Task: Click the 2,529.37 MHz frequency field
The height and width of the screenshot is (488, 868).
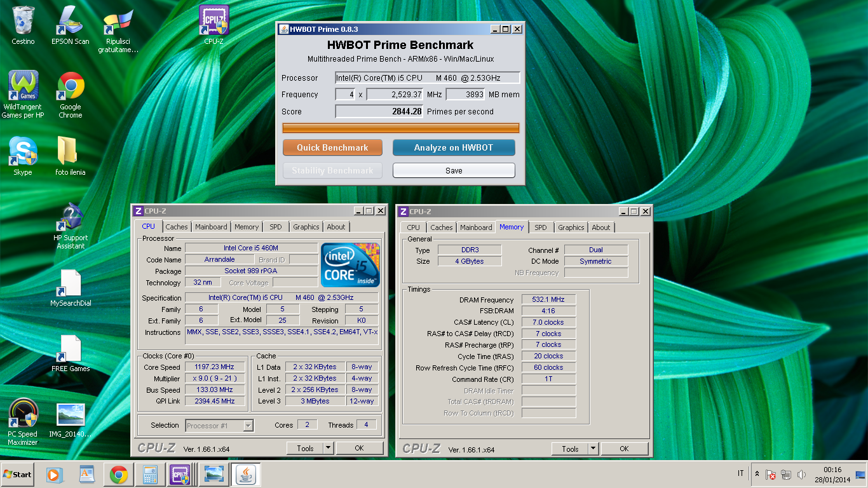Action: tap(395, 95)
